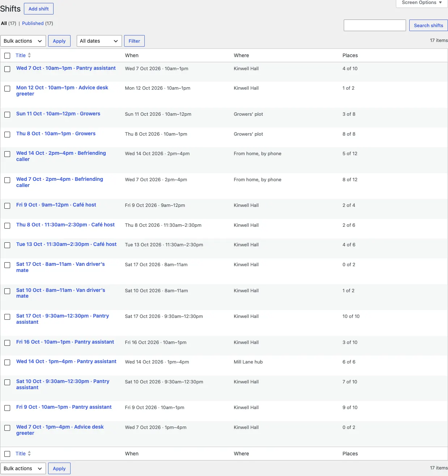Image resolution: width=448 pixels, height=476 pixels.
Task: Open Thu 8 Oct Growers shift
Action: pos(56,133)
